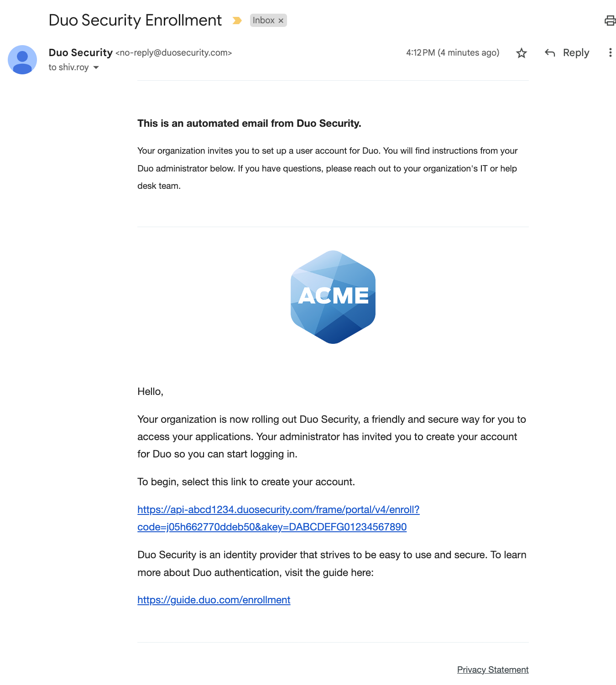Remove the Inbox label via its x icon
The width and height of the screenshot is (616, 685).
(x=281, y=20)
